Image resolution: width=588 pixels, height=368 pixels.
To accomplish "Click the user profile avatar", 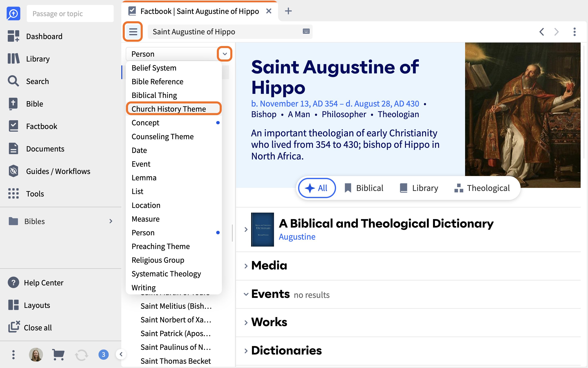I will tap(36, 354).
